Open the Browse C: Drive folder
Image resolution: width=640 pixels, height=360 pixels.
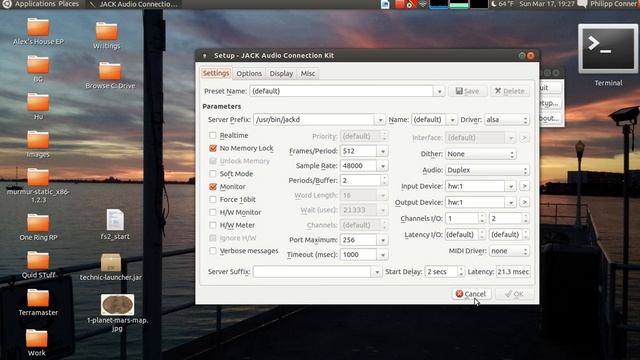[110, 71]
